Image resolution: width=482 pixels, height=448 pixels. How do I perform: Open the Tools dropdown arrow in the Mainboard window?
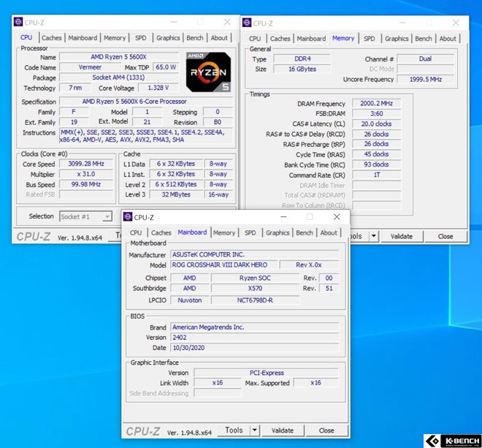[255, 430]
